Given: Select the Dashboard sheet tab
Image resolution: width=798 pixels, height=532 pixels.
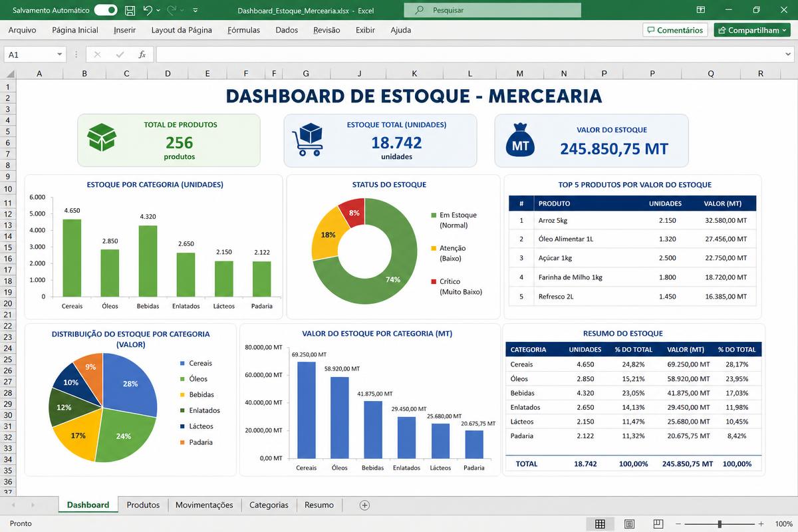Looking at the screenshot, I should point(88,505).
